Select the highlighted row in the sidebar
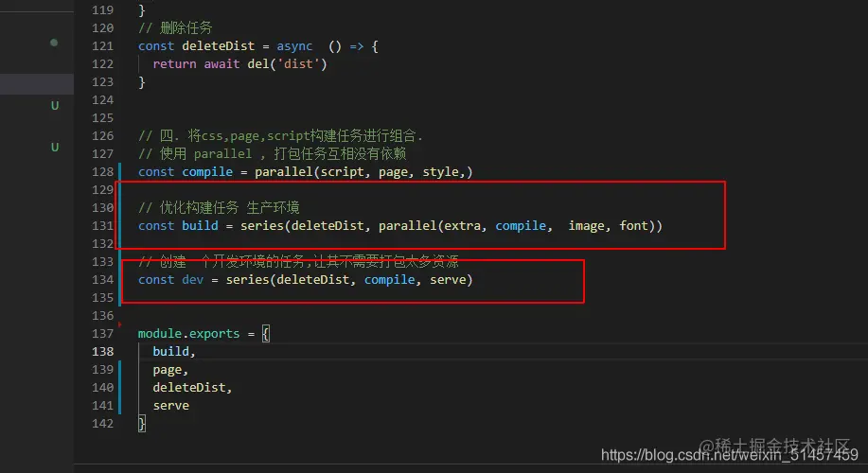 point(37,84)
